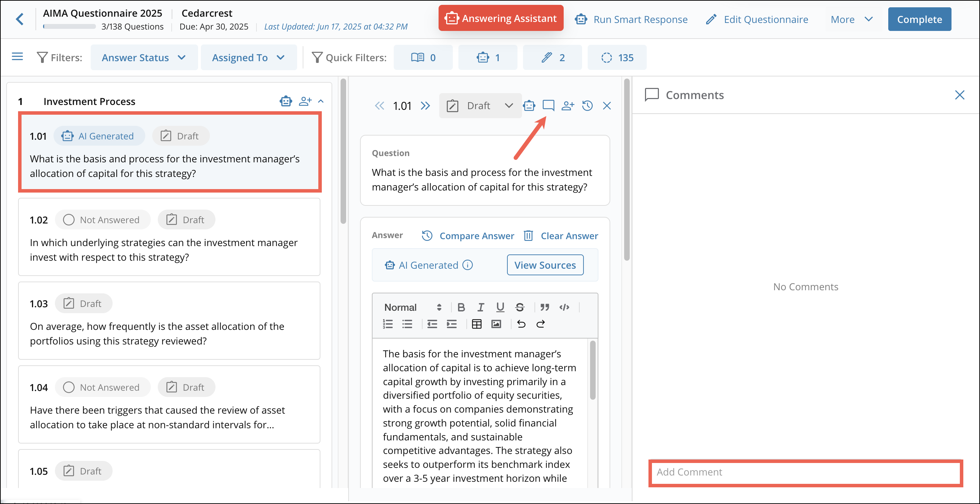Apply underline formatting in answer editor
The image size is (980, 504).
pyautogui.click(x=500, y=307)
